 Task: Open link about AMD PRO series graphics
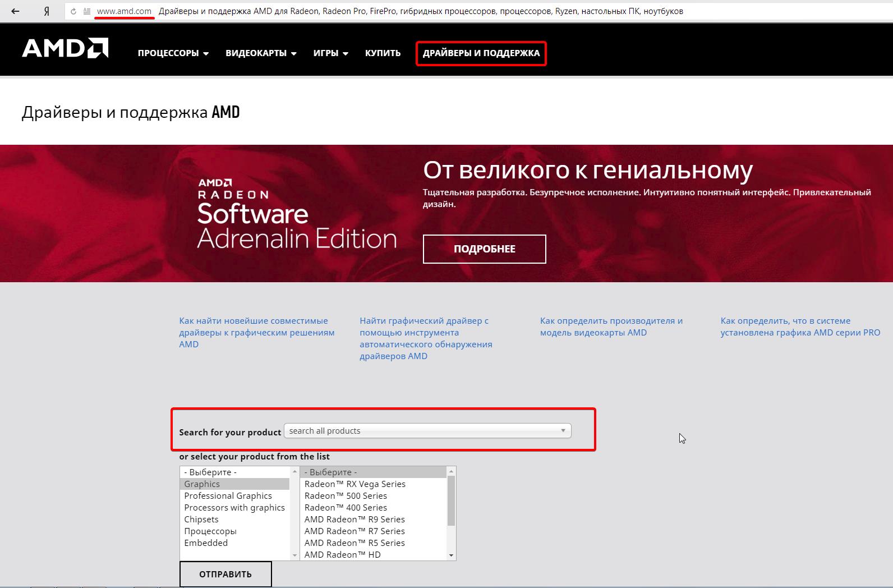(x=800, y=327)
